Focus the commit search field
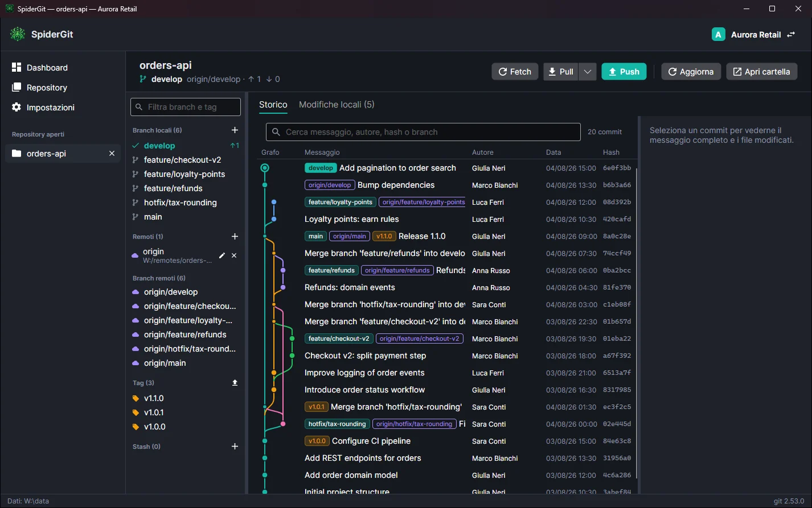Viewport: 812px width, 508px height. pyautogui.click(x=423, y=132)
